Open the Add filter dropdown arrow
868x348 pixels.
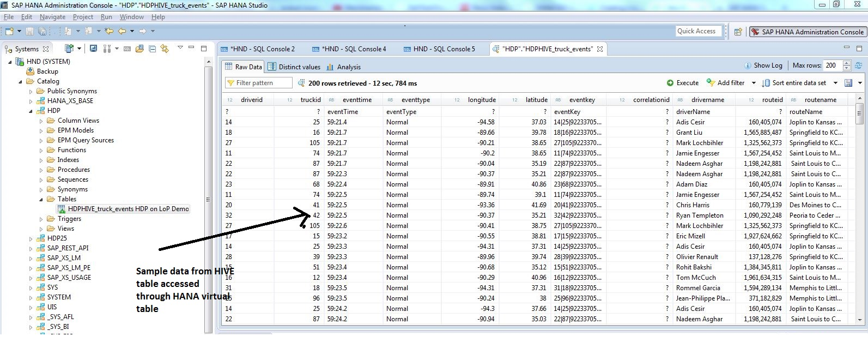(x=754, y=83)
